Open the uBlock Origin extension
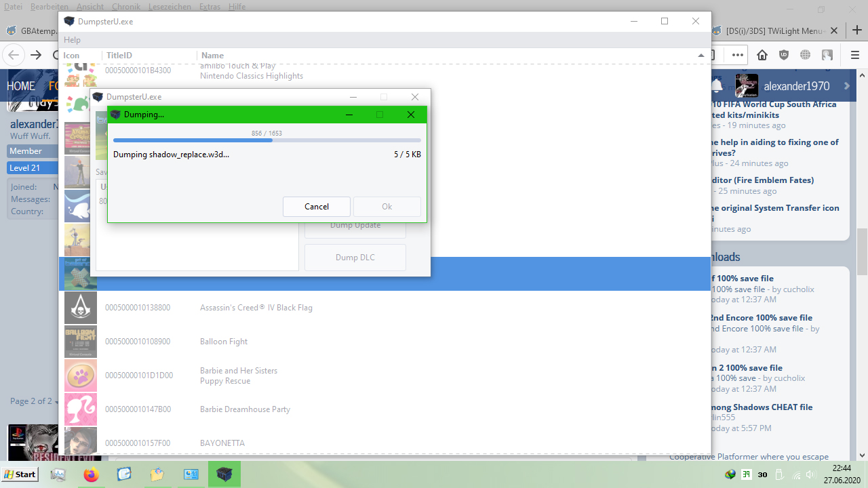868x488 pixels. pyautogui.click(x=784, y=55)
